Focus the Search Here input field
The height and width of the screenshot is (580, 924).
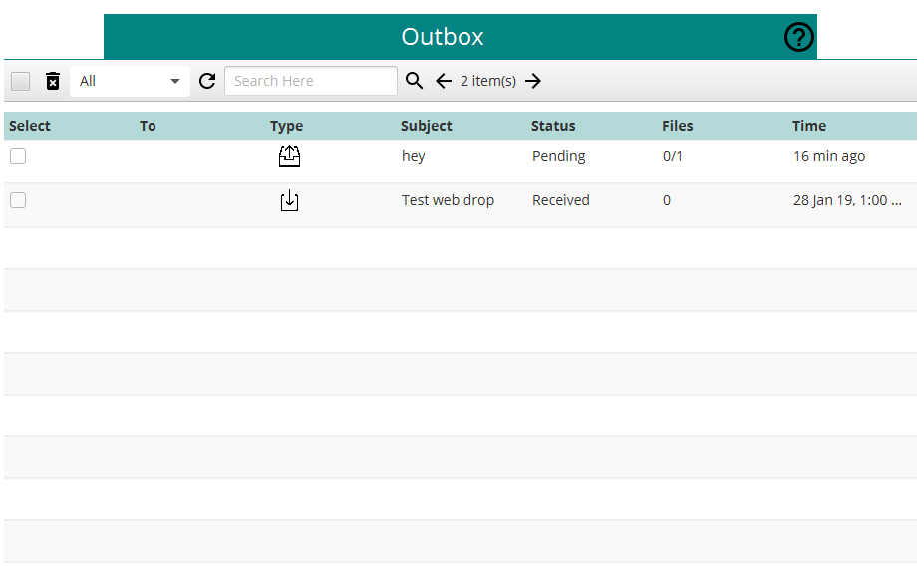311,81
